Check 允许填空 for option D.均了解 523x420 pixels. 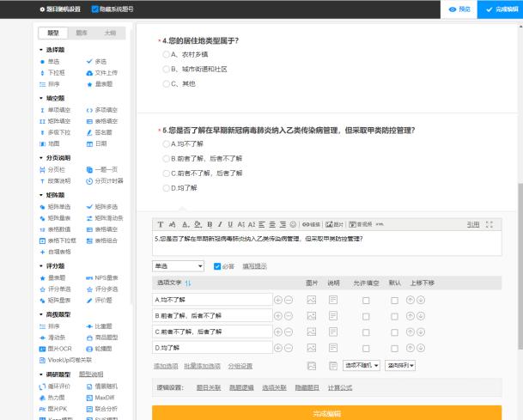366,348
